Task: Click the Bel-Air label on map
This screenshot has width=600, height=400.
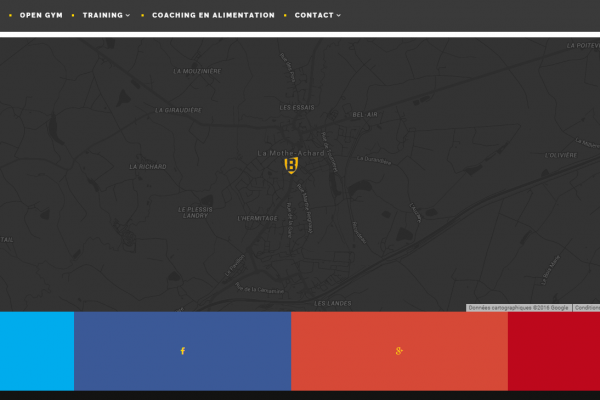Action: pos(365,115)
